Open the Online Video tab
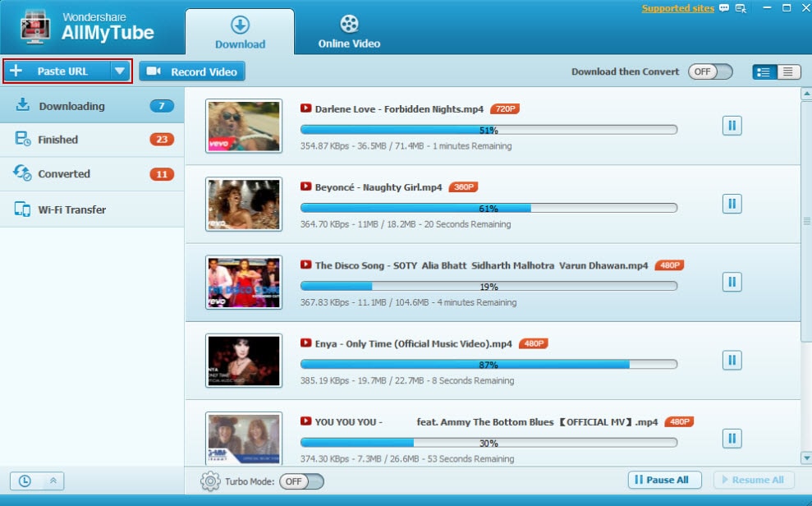This screenshot has height=506, width=812. tap(349, 31)
